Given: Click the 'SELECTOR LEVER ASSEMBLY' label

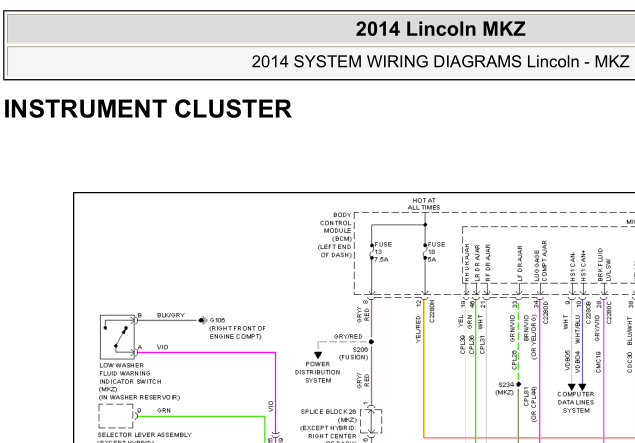Looking at the screenshot, I should 145,435.
